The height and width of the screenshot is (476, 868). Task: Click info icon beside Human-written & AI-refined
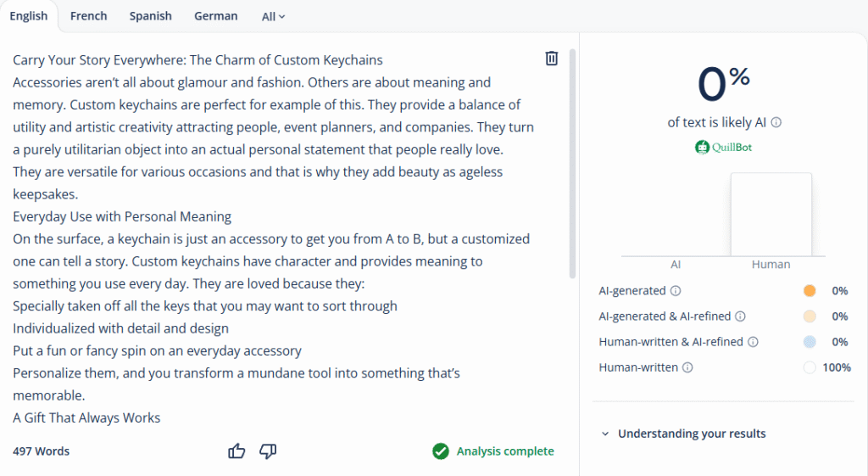753,342
